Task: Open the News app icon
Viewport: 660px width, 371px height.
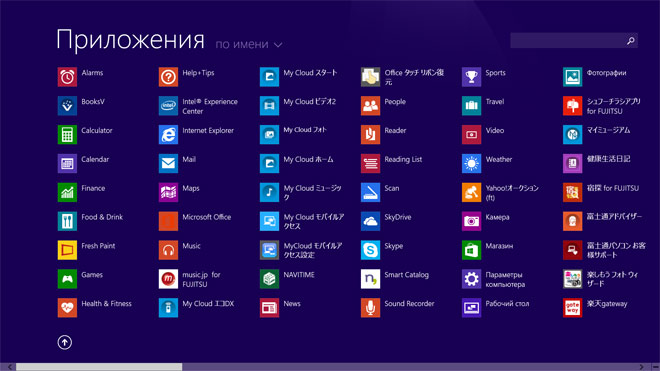Action: tap(269, 307)
